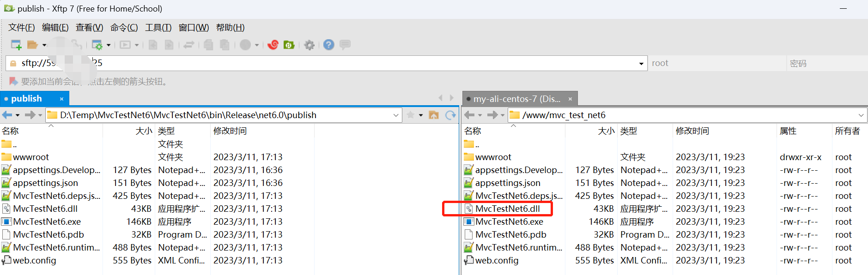
Task: Click the New Session toolbar icon
Action: pyautogui.click(x=16, y=45)
